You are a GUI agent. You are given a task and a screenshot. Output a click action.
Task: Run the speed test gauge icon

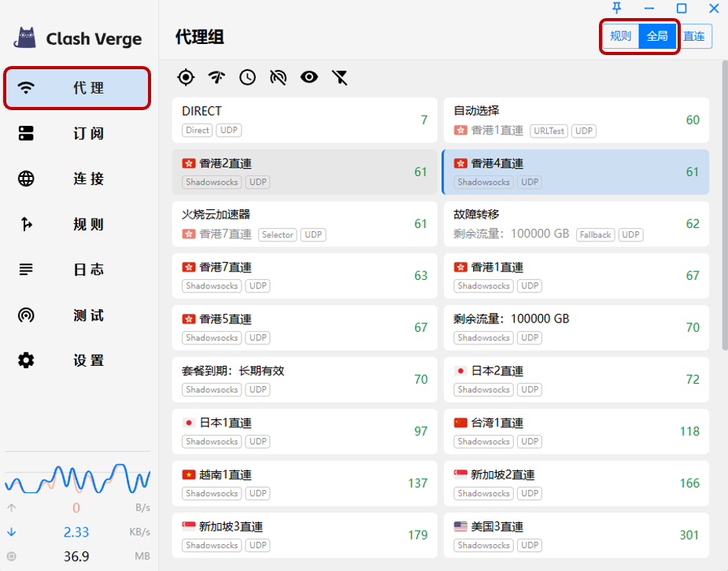click(216, 77)
